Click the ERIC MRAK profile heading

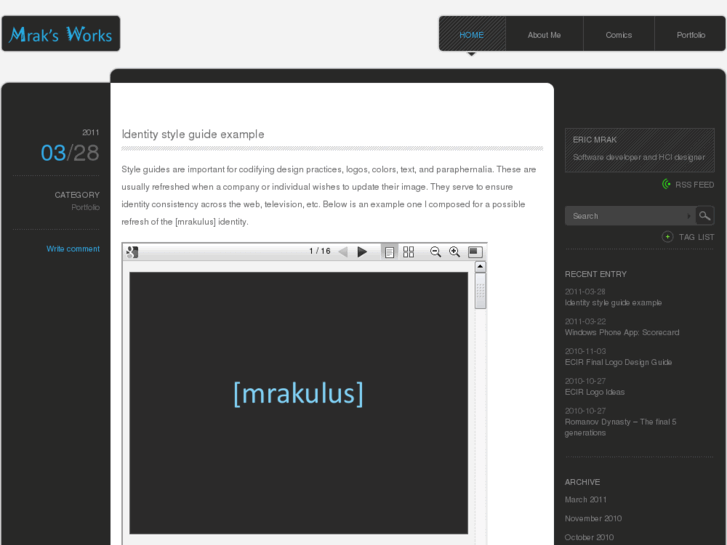click(x=594, y=140)
